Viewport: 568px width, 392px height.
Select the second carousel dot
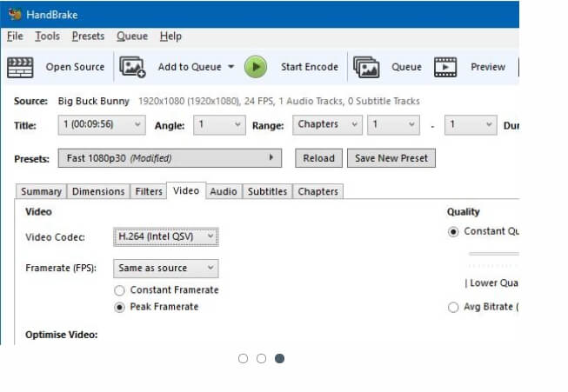coord(261,358)
